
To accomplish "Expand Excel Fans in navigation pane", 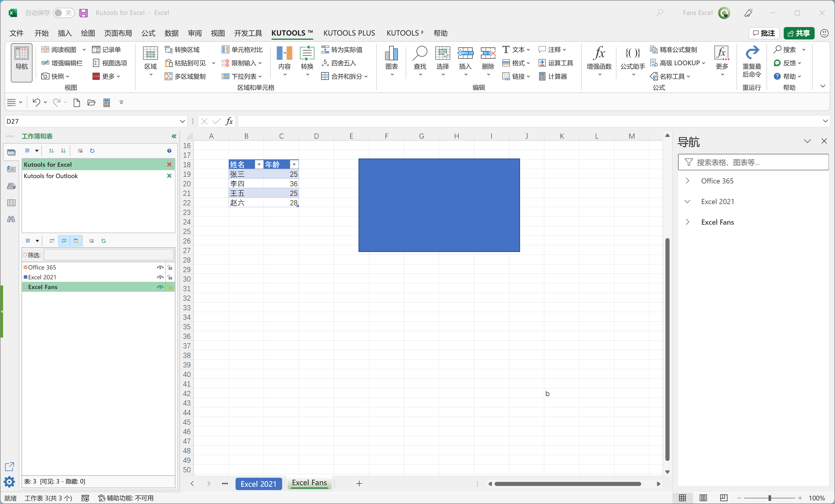I will (x=687, y=222).
